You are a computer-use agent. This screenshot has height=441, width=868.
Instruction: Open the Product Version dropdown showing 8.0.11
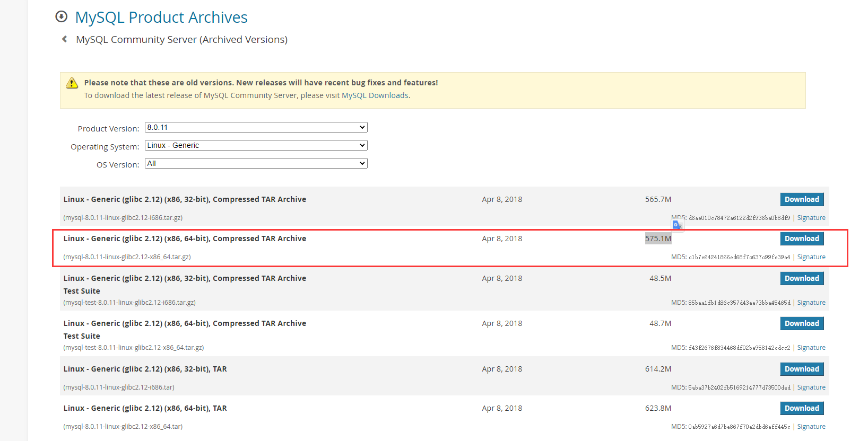point(256,127)
